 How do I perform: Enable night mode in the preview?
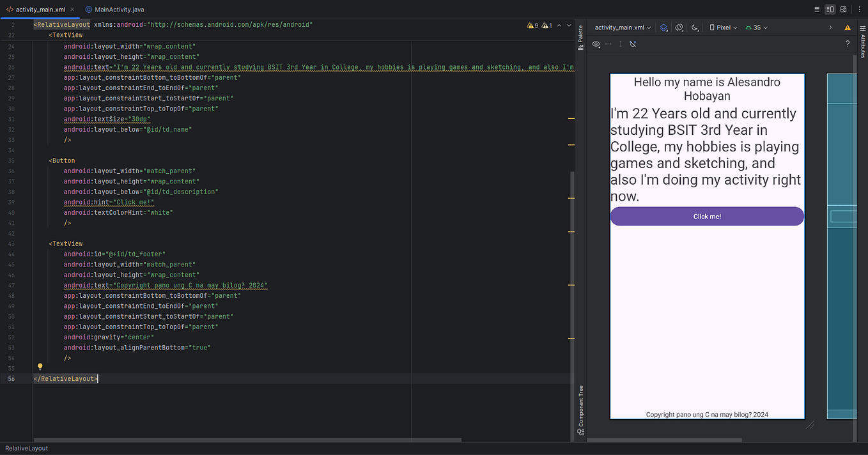tap(695, 27)
